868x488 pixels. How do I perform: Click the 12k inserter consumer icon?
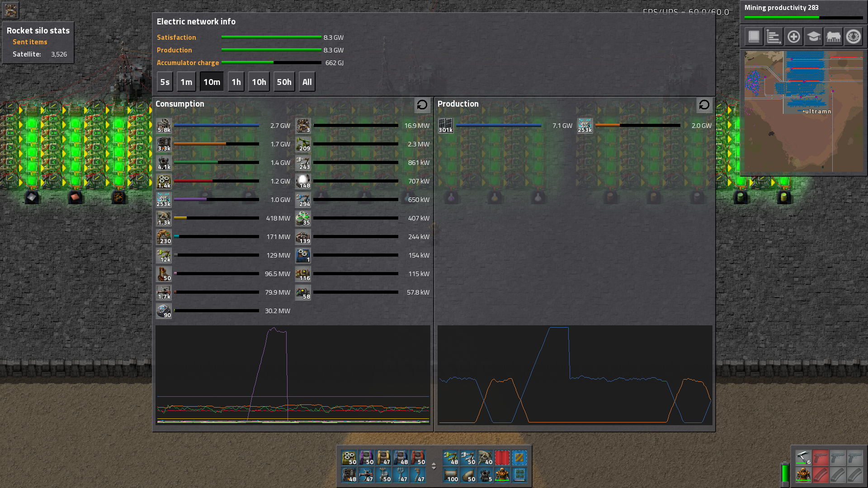coord(164,255)
